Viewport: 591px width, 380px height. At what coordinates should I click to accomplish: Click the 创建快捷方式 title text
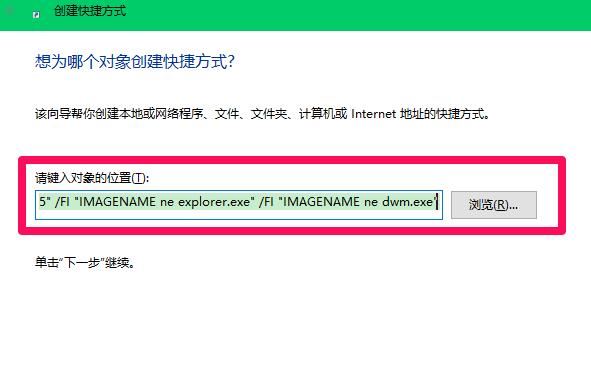(x=90, y=11)
